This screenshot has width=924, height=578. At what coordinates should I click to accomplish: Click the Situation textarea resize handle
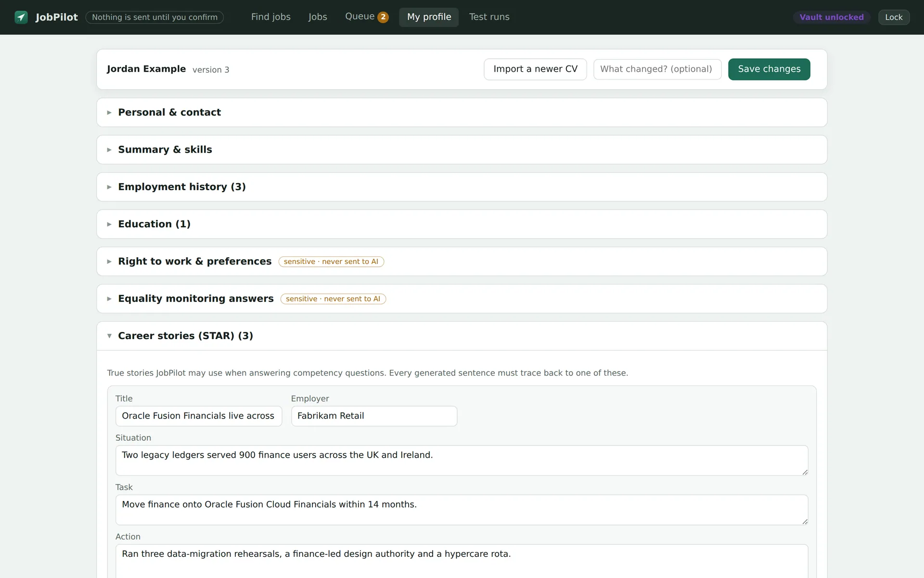805,472
